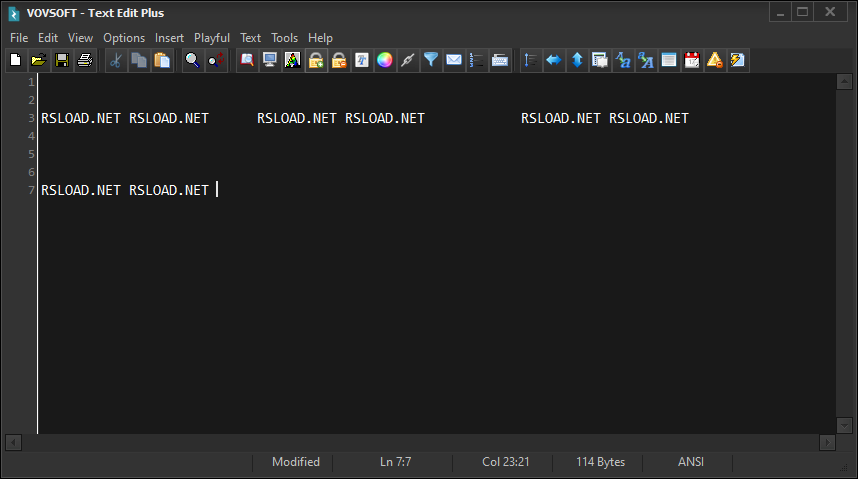Open the Tools menu

coord(285,38)
